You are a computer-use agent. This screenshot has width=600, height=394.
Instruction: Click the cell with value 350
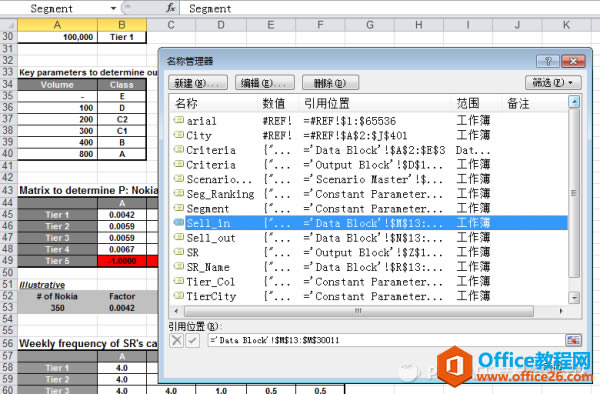coord(57,308)
